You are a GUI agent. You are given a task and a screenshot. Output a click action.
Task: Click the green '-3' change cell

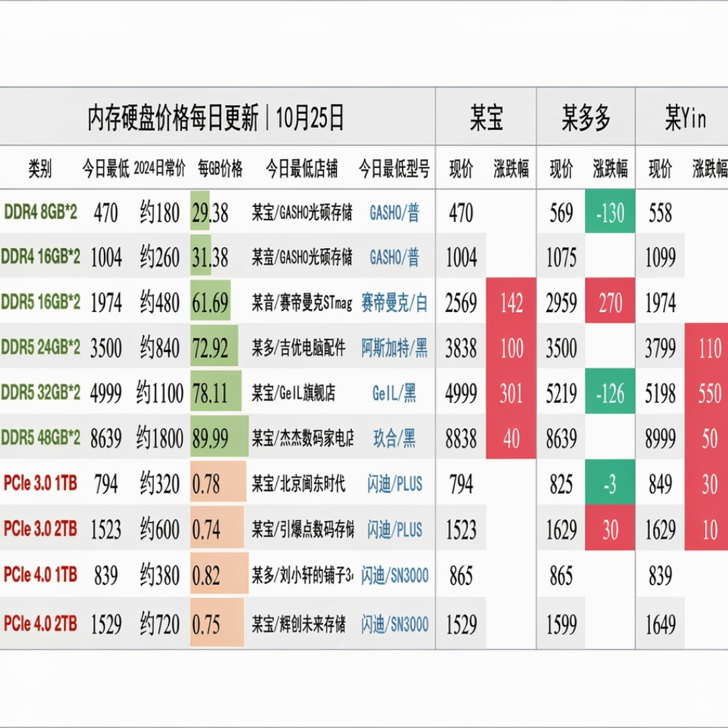(610, 482)
